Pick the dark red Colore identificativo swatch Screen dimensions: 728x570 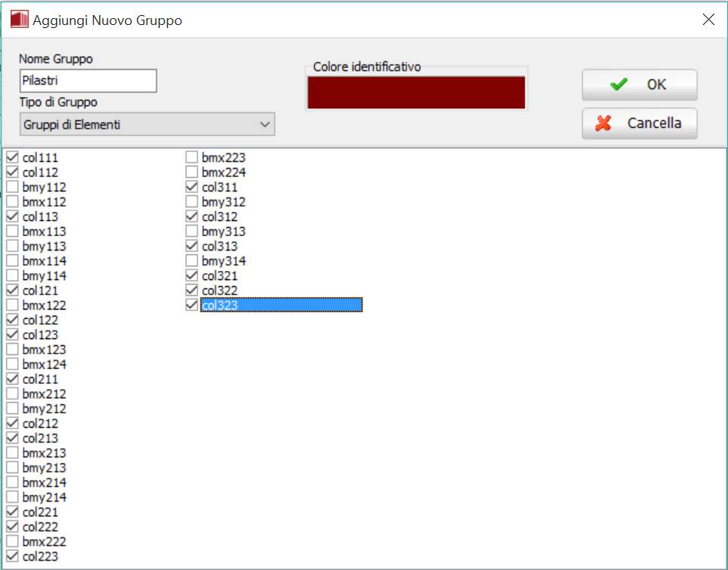(415, 92)
